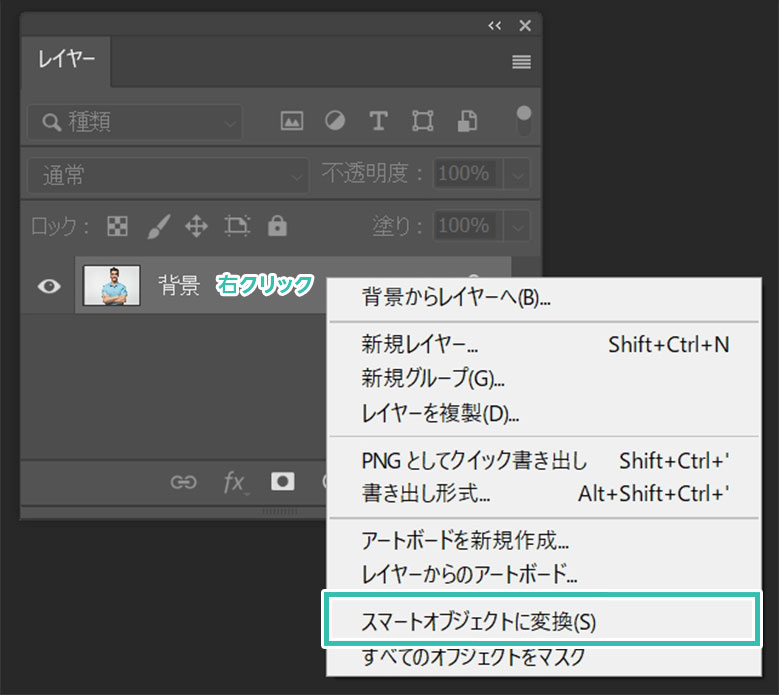The width and height of the screenshot is (779, 695).
Task: Toggle the layer filter on/off switch
Action: point(523,121)
